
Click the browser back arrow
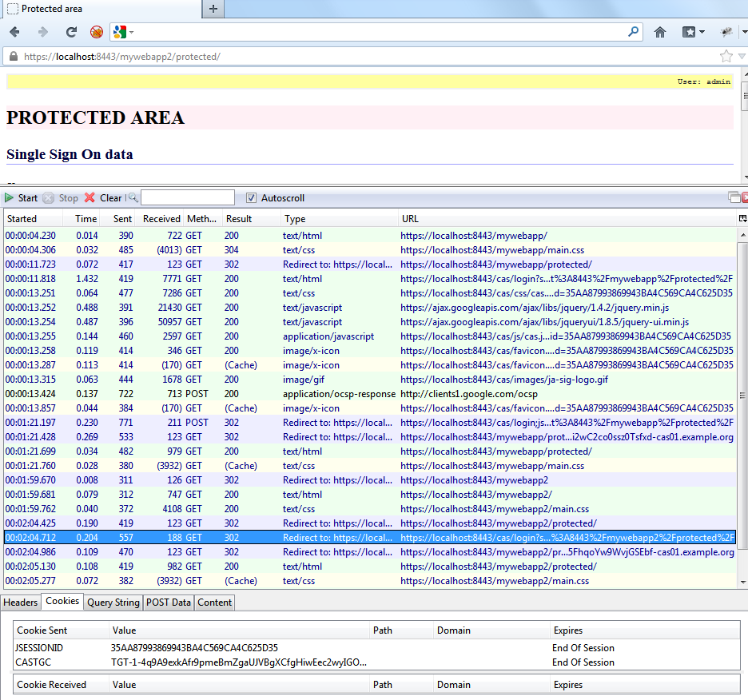[14, 32]
